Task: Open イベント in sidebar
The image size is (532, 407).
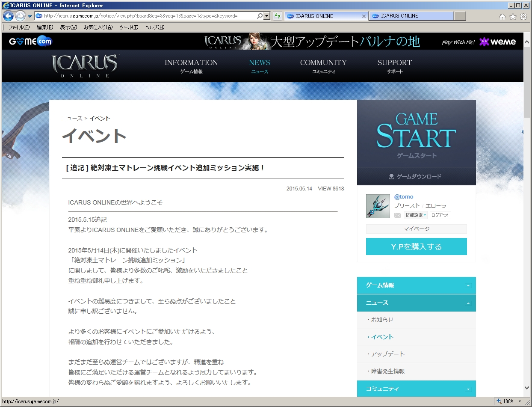Action: 417,337
